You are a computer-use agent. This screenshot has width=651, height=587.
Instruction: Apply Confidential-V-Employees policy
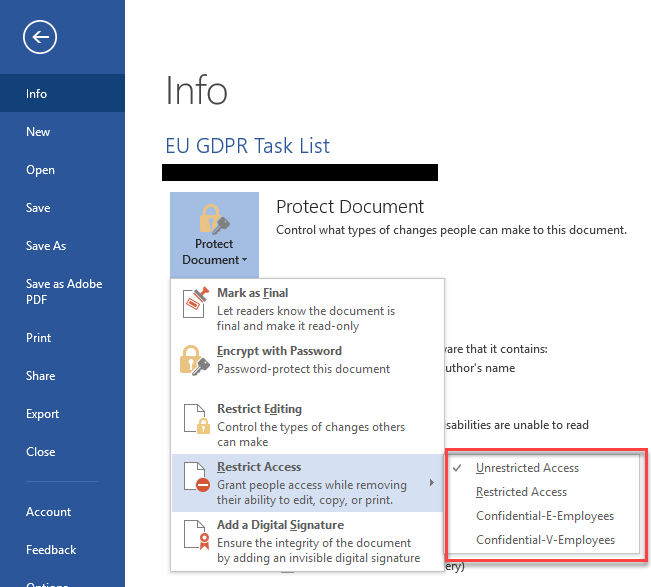click(544, 540)
